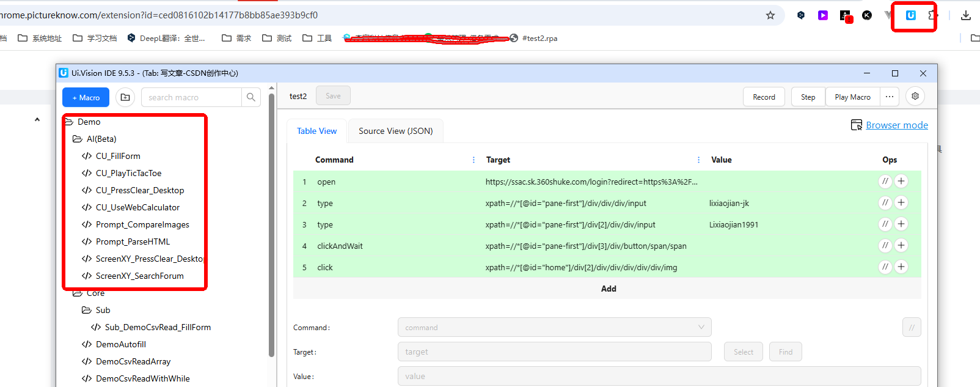Add a command after row 2
Screen dimensions: 980x387
click(901, 202)
